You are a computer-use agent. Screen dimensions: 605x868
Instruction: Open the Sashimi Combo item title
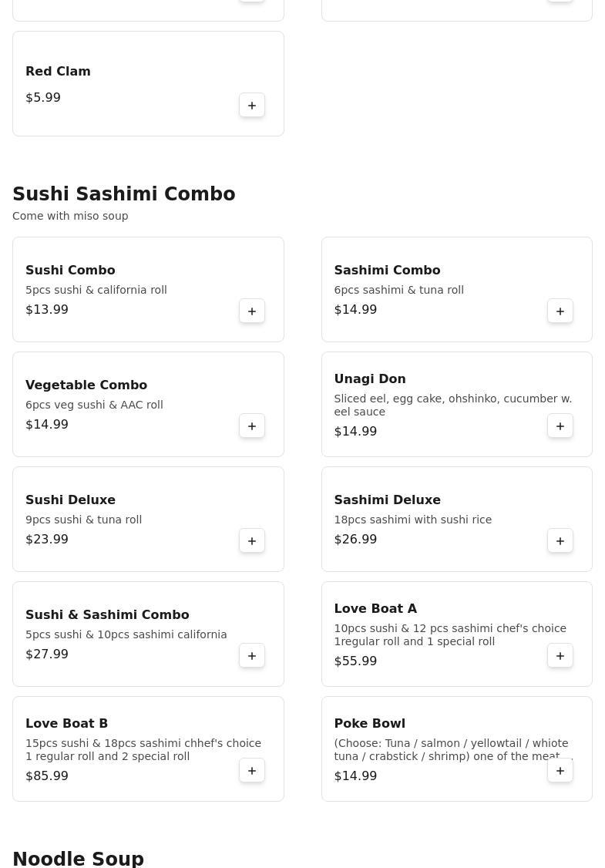click(387, 270)
